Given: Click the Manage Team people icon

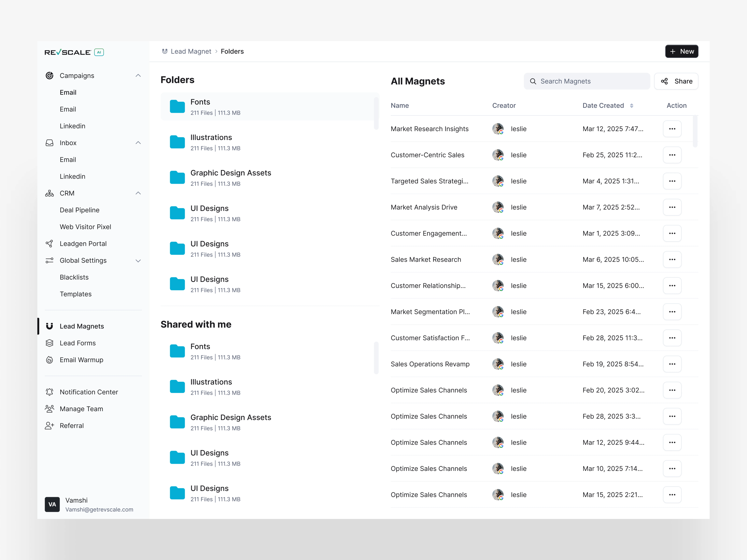Looking at the screenshot, I should (x=50, y=409).
